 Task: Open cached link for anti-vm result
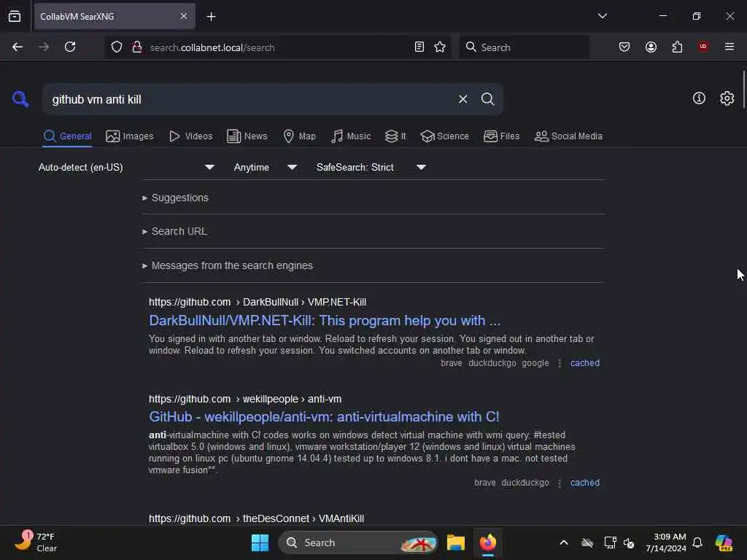(584, 483)
